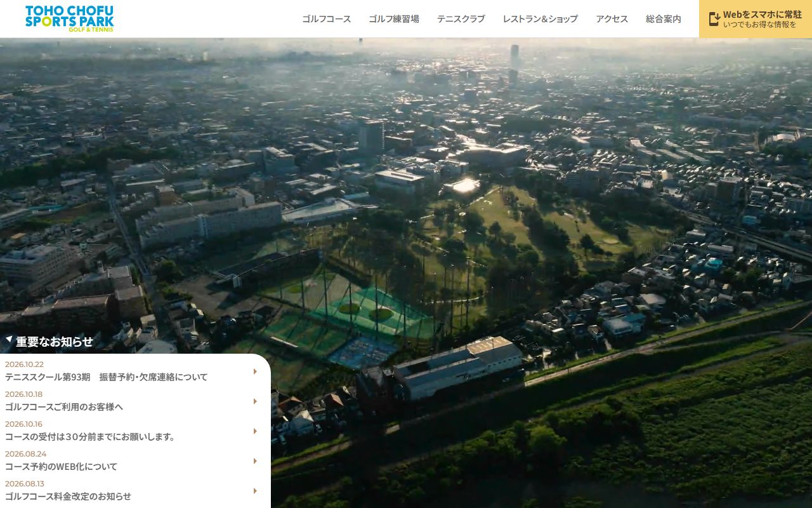Go to the テニスクラブ page
Screen dimensions: 812x508
coord(461,19)
